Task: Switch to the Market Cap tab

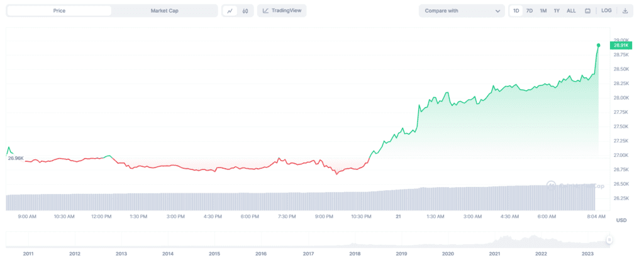Action: pyautogui.click(x=164, y=11)
